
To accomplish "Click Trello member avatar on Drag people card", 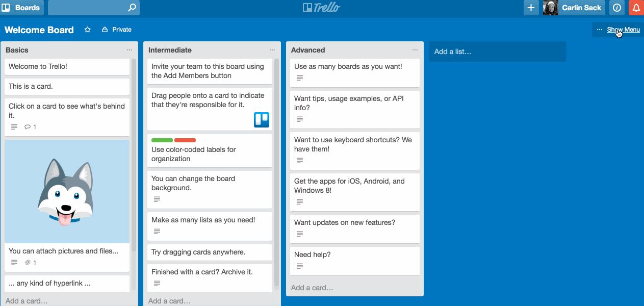I will (262, 120).
